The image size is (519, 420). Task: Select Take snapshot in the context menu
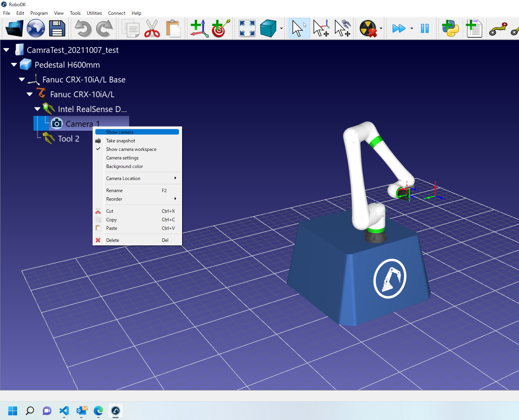coord(121,141)
